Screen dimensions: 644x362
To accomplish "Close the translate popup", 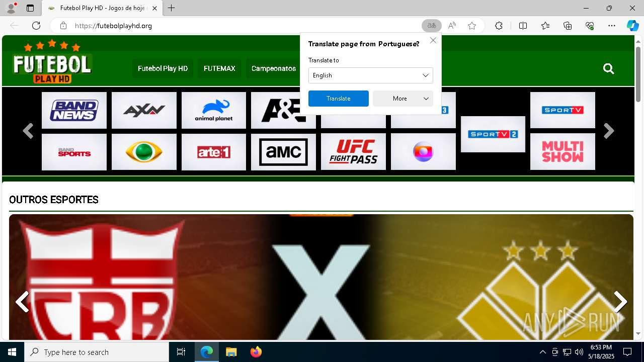I will pos(433,40).
